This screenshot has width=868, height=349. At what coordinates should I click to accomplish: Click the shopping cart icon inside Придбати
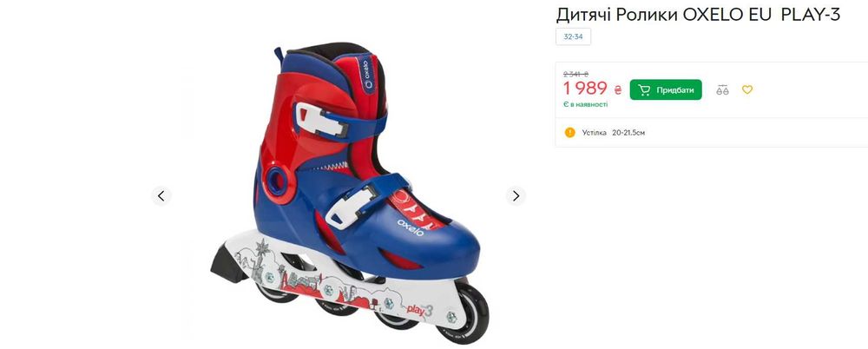[644, 89]
